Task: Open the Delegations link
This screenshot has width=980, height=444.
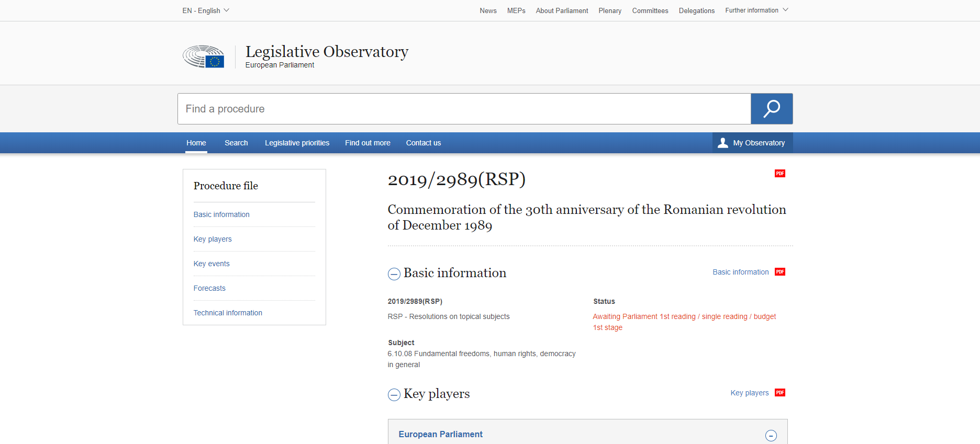Action: tap(697, 10)
